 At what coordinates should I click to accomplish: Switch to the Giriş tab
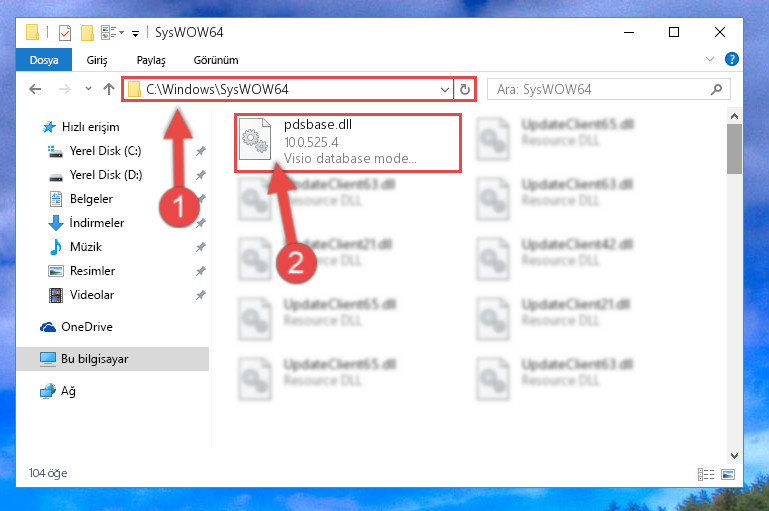pyautogui.click(x=97, y=60)
